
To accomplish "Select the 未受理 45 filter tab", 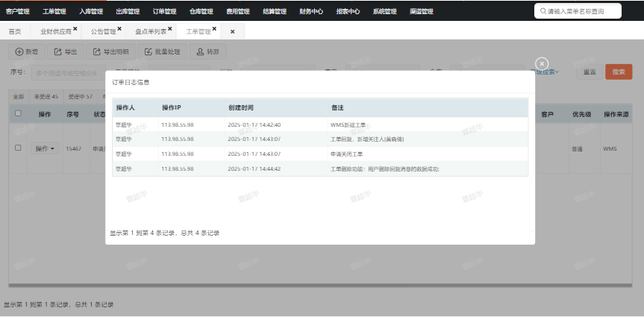I will point(46,97).
